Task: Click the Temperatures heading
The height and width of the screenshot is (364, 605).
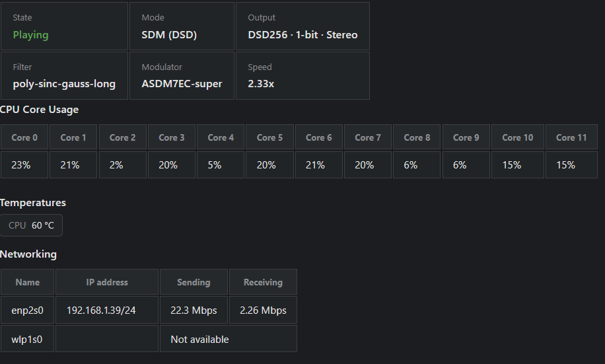Action: (x=33, y=203)
